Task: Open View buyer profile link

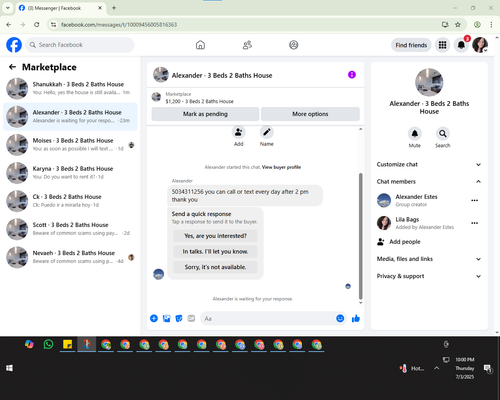Action: pos(281,167)
